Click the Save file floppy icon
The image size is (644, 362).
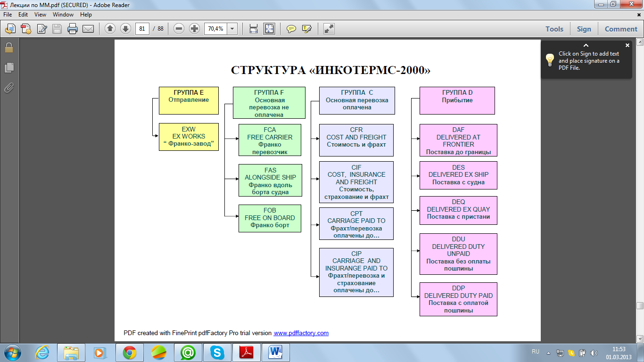57,29
